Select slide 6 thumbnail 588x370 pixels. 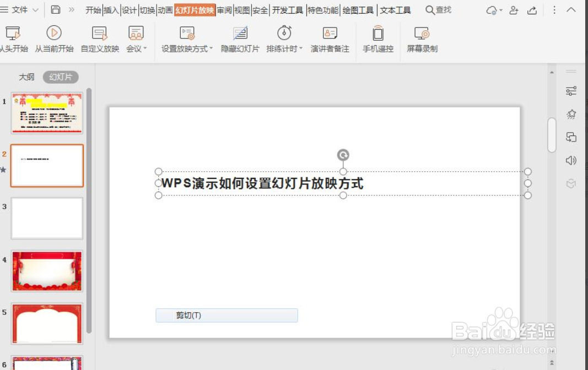(x=47, y=363)
